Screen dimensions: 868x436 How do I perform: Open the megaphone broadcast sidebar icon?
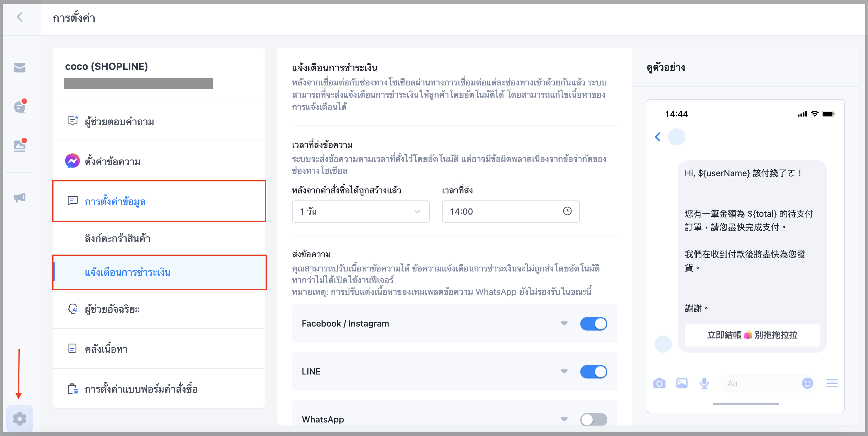(20, 198)
